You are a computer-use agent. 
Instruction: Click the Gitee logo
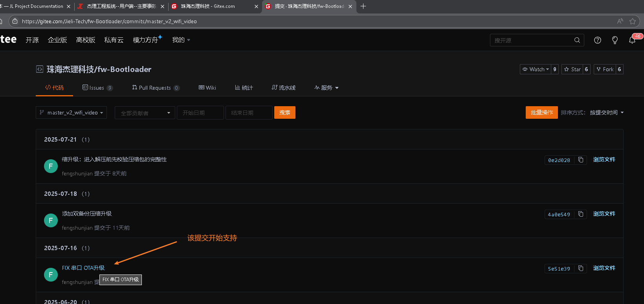pyautogui.click(x=8, y=39)
